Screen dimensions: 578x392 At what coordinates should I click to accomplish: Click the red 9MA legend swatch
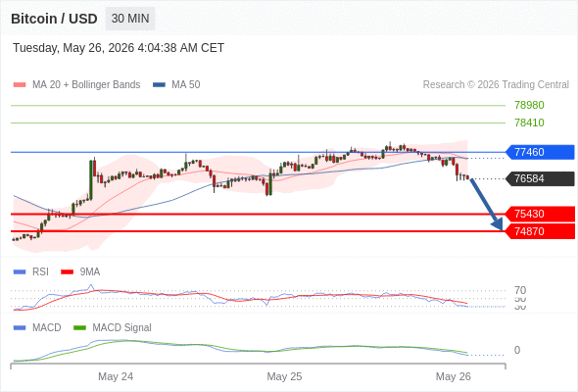(x=67, y=272)
